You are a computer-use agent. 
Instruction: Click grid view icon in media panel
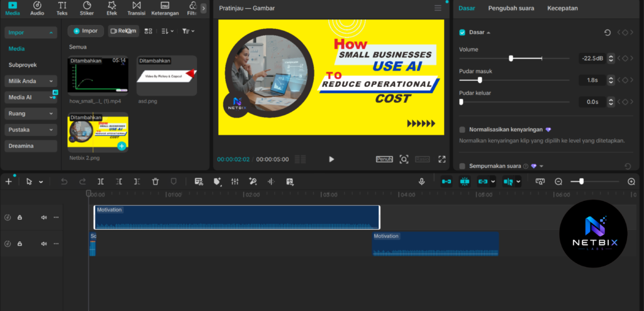[x=148, y=31]
